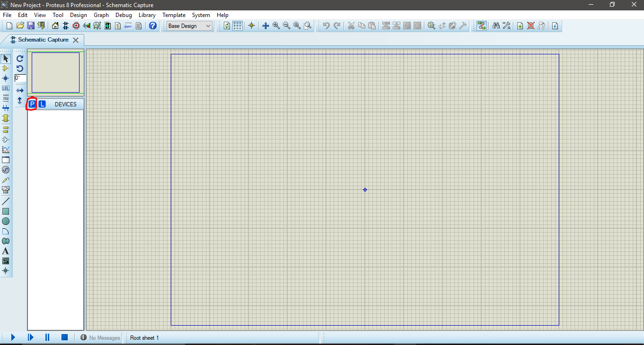This screenshot has height=345, width=644.
Task: Open the Debug menu
Action: coord(124,15)
